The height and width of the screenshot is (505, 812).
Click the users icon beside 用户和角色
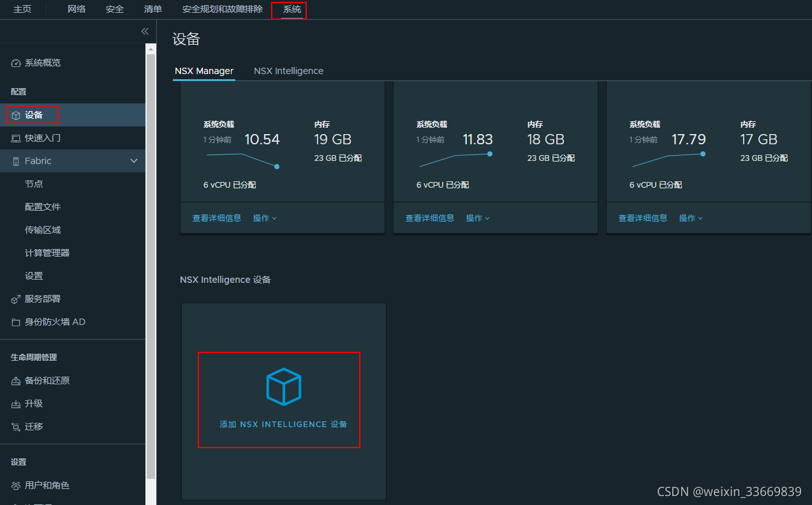coord(16,486)
